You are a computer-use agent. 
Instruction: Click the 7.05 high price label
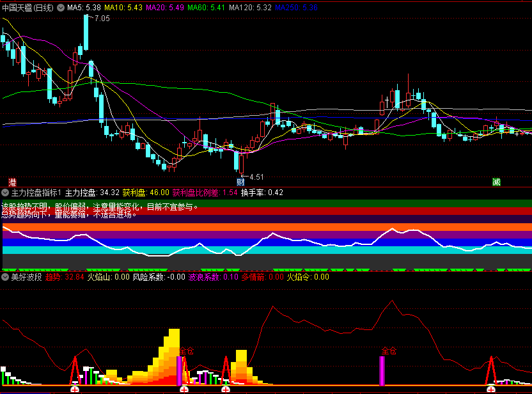click(102, 19)
